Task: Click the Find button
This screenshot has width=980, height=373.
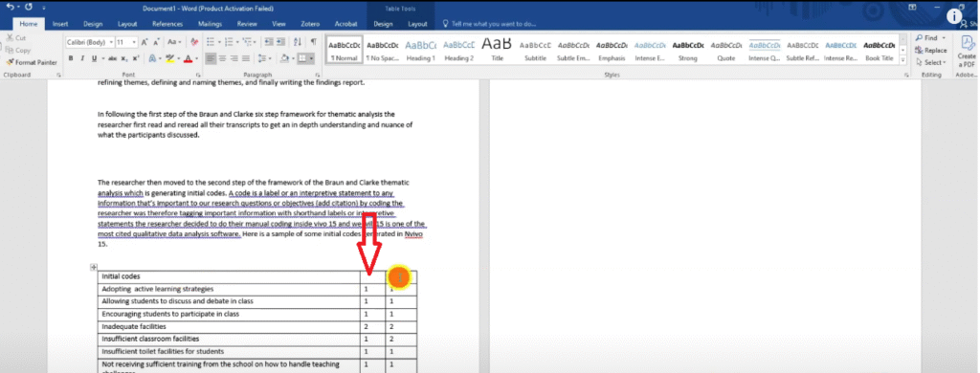Action: click(x=926, y=38)
